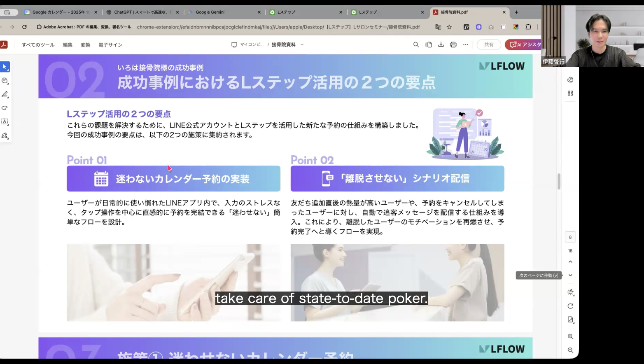Select the comment tool in left toolbar
This screenshot has height=364, width=644.
tap(5, 81)
